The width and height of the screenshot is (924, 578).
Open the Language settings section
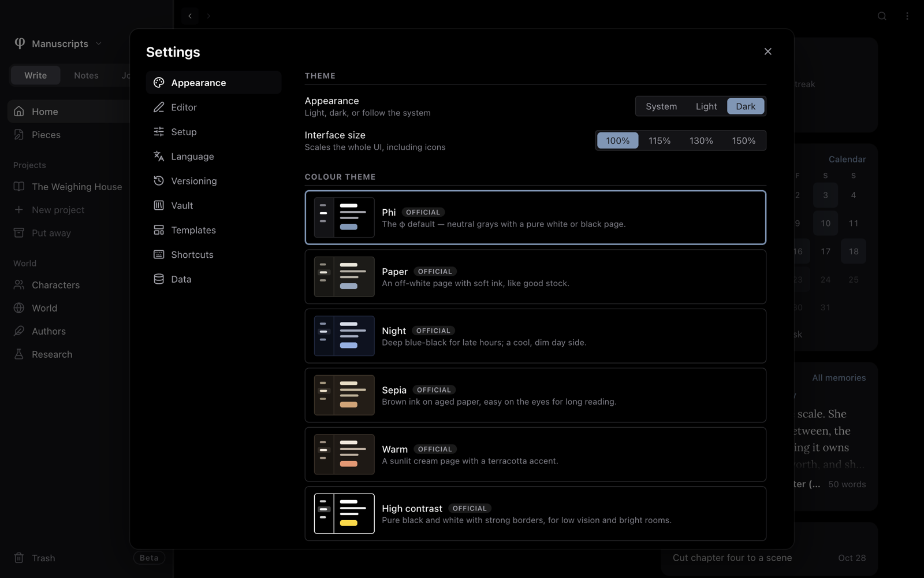[214, 157]
